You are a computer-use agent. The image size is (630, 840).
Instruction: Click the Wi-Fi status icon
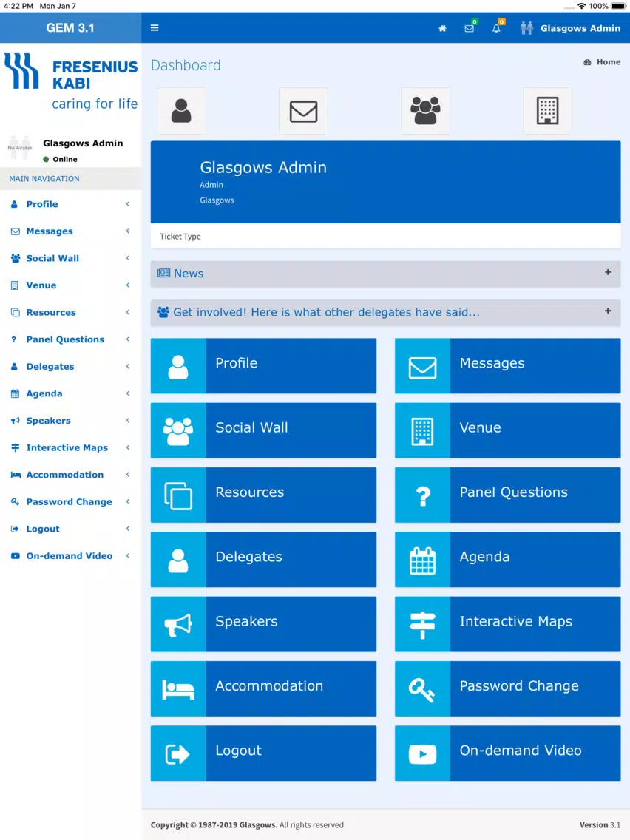[x=582, y=6]
